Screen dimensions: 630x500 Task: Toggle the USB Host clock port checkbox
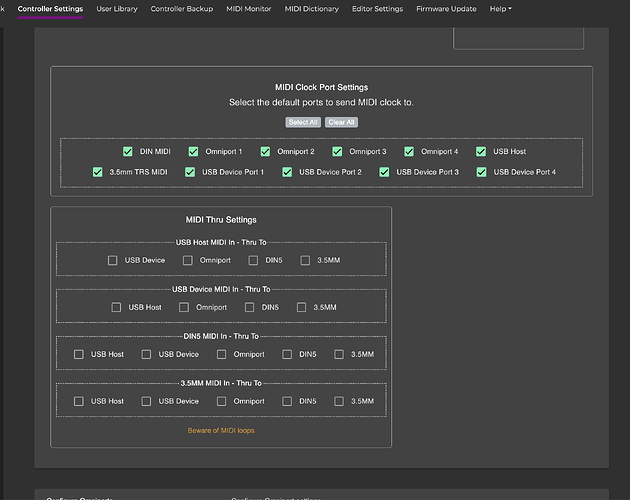click(x=483, y=152)
